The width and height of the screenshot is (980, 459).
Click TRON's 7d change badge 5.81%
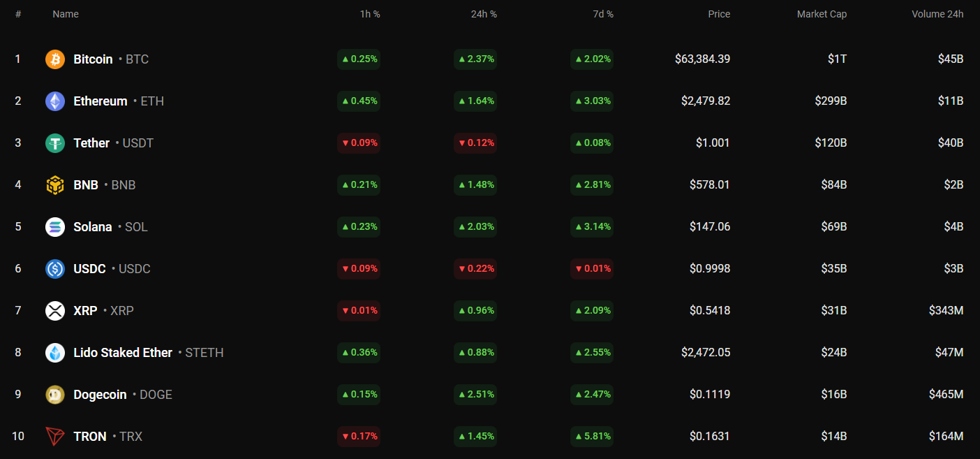coord(592,437)
